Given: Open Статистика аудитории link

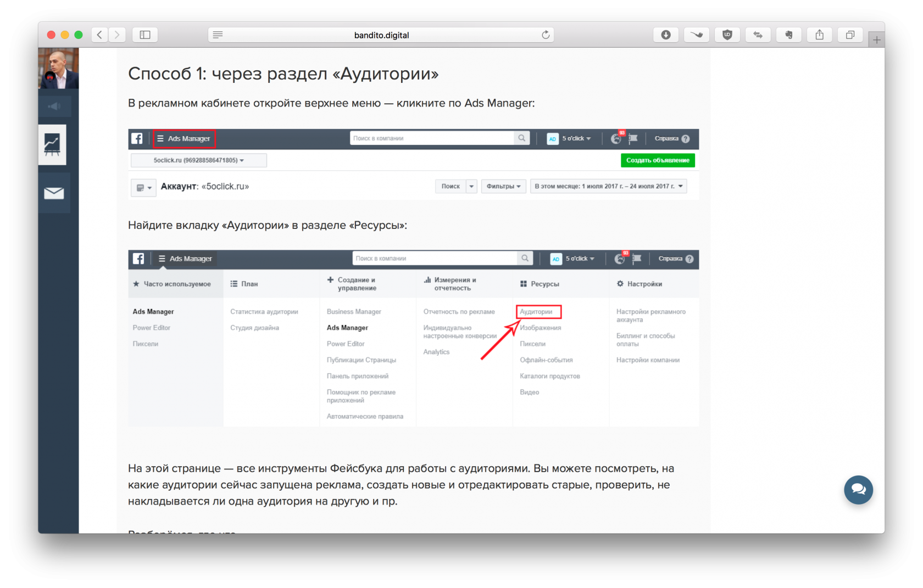Looking at the screenshot, I should [264, 312].
